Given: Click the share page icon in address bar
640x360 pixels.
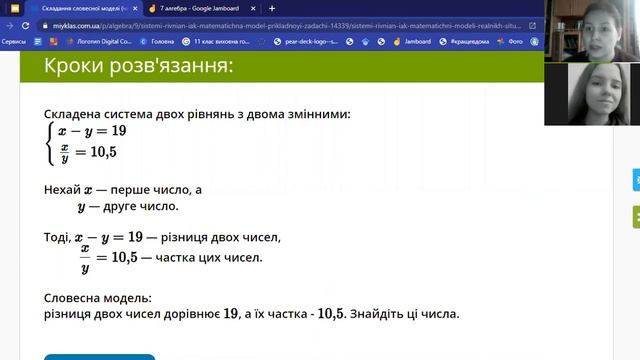Looking at the screenshot, I should pos(532,26).
